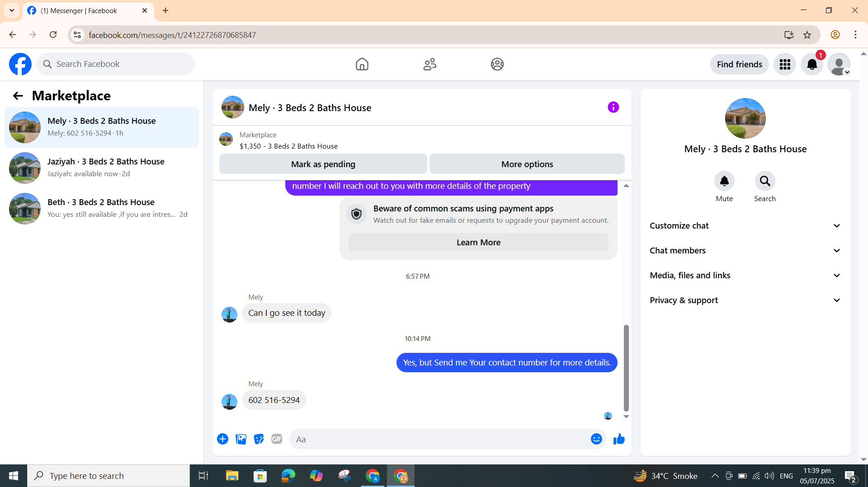Open the emoji picker smiley icon
Viewport: 868px width, 487px height.
(x=596, y=439)
